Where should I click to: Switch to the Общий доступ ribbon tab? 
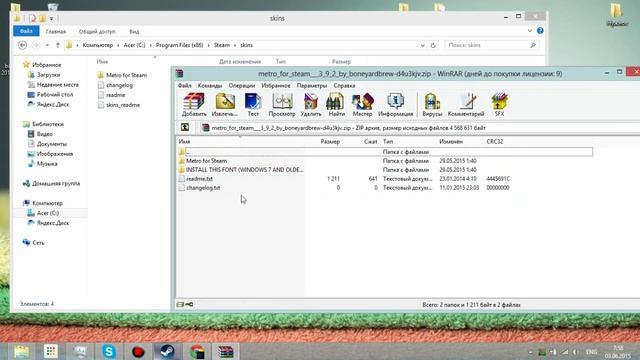pyautogui.click(x=97, y=31)
